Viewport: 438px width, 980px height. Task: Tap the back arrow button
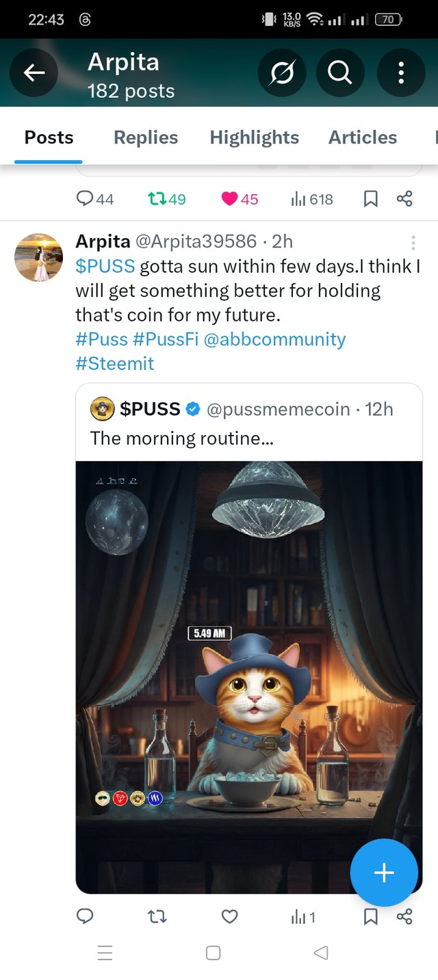pyautogui.click(x=34, y=72)
